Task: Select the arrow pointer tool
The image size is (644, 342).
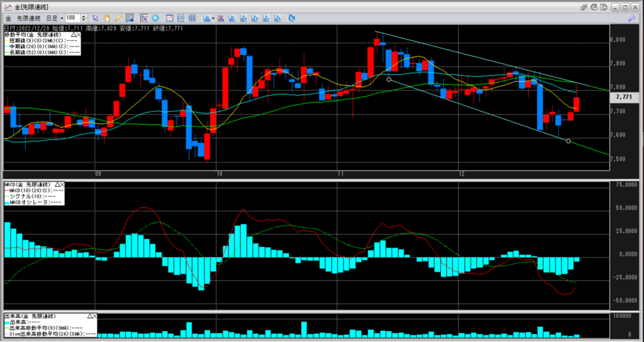Action: (x=96, y=18)
